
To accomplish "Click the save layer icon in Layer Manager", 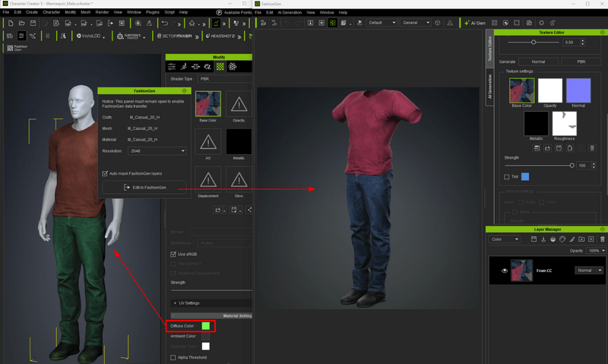I will 534,239.
